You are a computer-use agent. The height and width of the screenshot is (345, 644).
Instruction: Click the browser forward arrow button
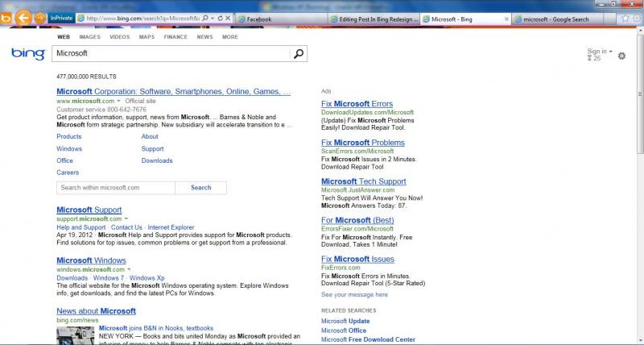(x=39, y=18)
